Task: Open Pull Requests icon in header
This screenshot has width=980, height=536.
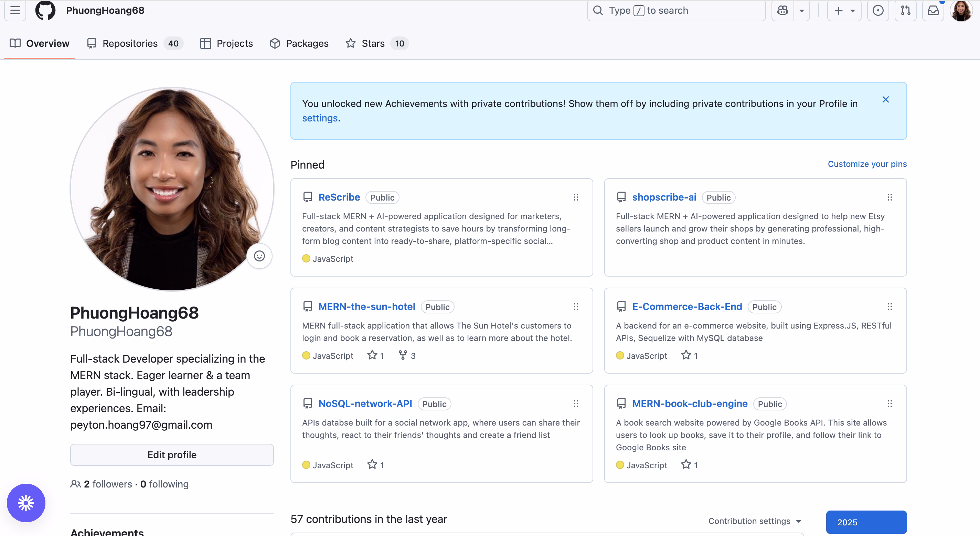Action: [x=905, y=10]
